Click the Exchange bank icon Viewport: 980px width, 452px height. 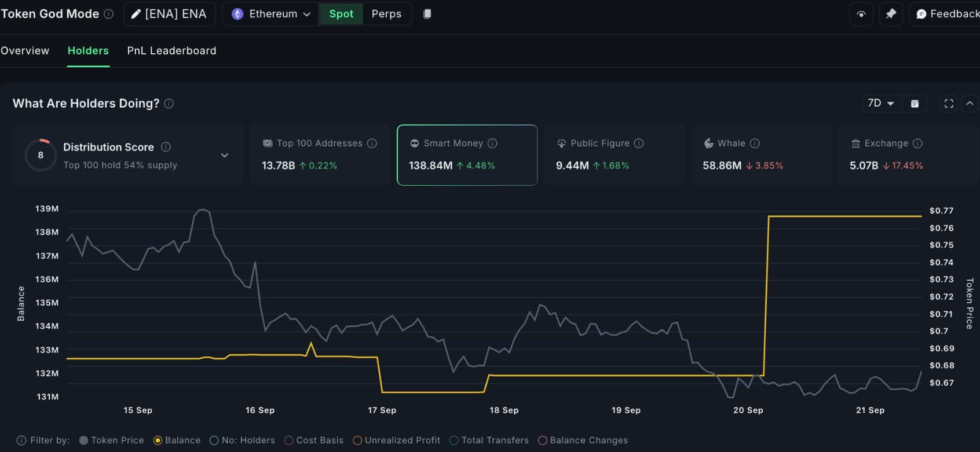pyautogui.click(x=855, y=143)
